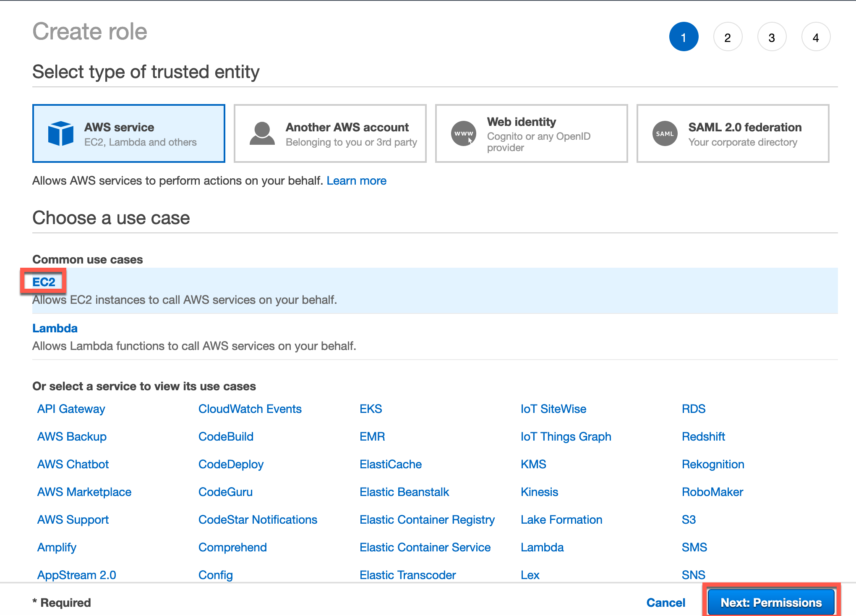
Task: Select CodeDeploy service
Action: click(231, 464)
